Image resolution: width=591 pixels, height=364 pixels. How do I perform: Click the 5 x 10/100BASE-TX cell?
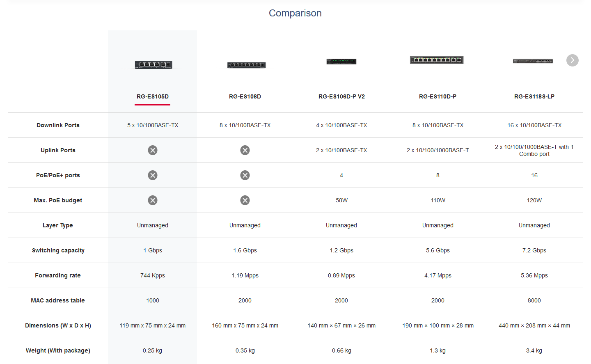click(153, 125)
